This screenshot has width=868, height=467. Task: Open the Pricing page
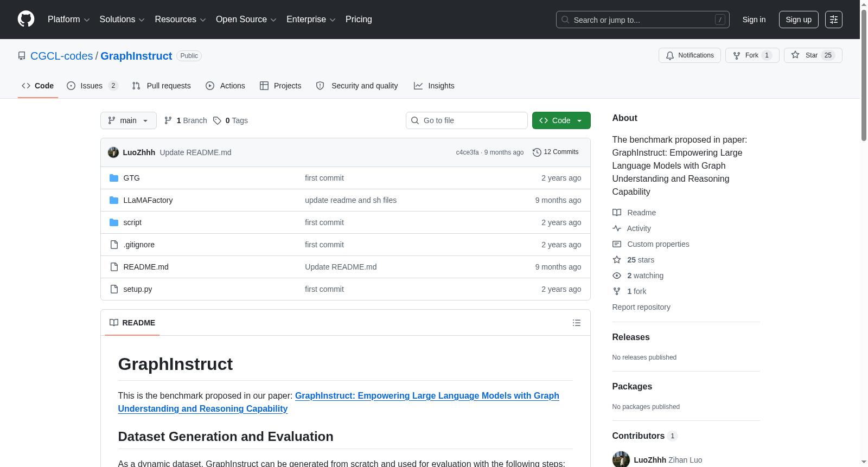359,20
